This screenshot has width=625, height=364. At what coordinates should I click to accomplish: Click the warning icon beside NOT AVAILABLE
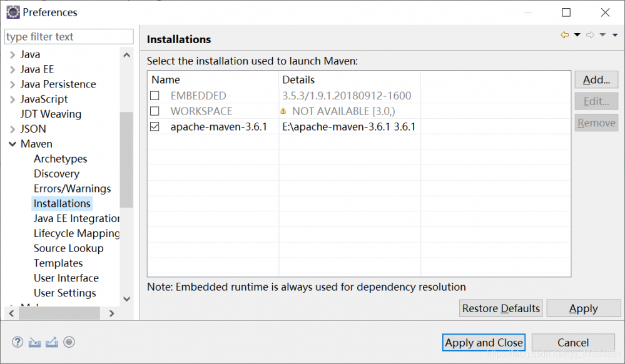(283, 111)
